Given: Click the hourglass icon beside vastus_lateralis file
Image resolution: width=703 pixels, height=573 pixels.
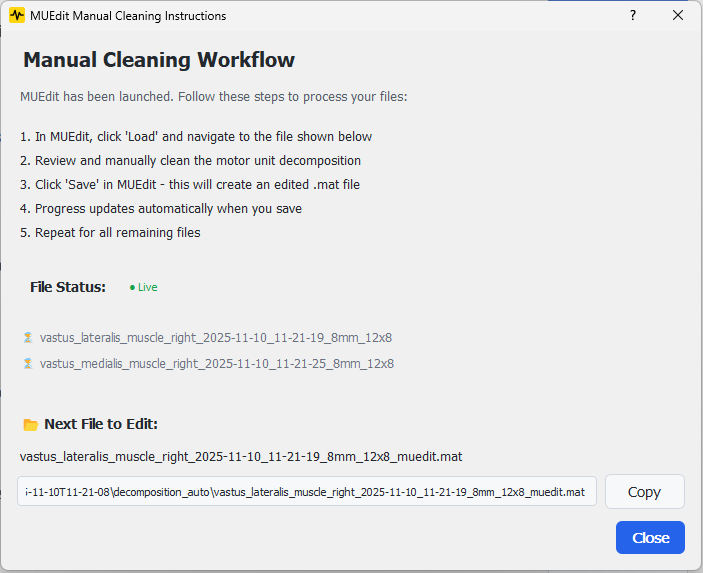Looking at the screenshot, I should 28,338.
